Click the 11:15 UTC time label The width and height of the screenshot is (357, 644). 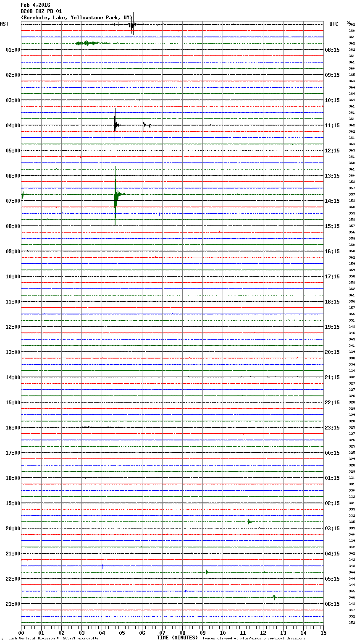332,126
